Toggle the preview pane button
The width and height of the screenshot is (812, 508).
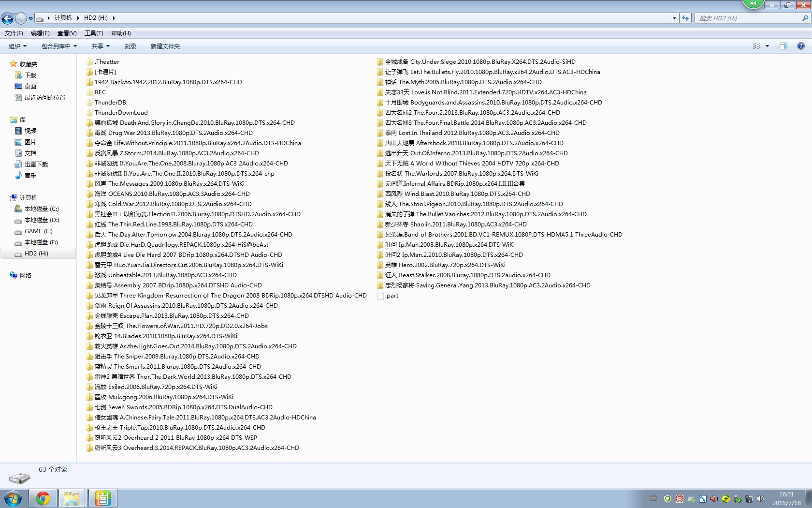click(783, 46)
